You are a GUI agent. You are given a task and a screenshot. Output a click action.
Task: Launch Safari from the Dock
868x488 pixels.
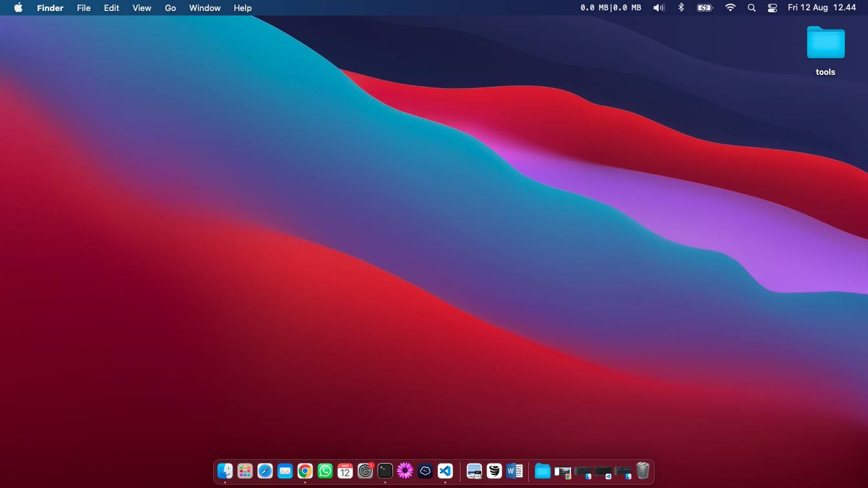coord(265,471)
